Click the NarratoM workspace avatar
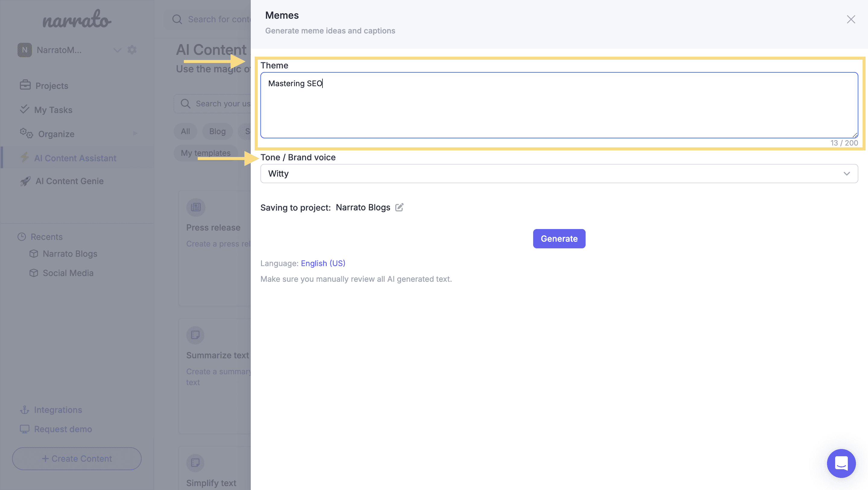 click(25, 50)
